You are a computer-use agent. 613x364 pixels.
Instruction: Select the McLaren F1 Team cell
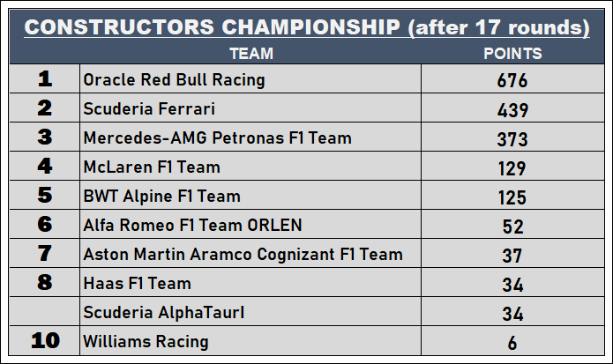pos(152,167)
